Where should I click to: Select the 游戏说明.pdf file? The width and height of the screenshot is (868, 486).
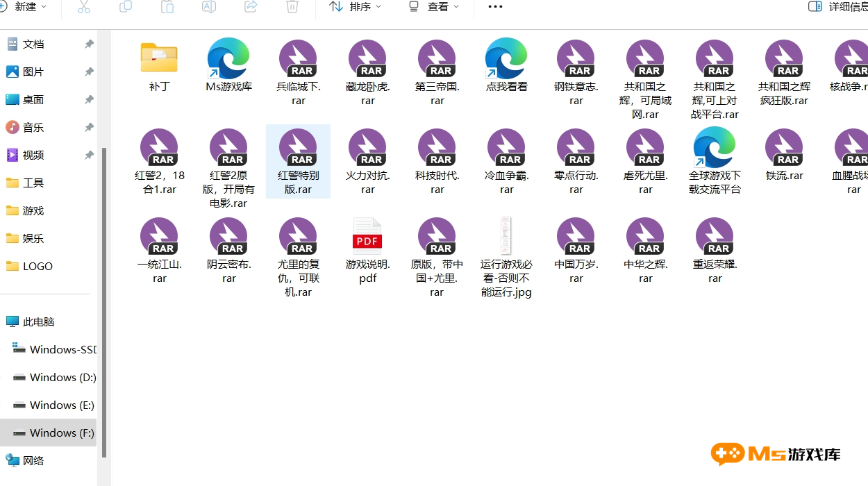(367, 237)
